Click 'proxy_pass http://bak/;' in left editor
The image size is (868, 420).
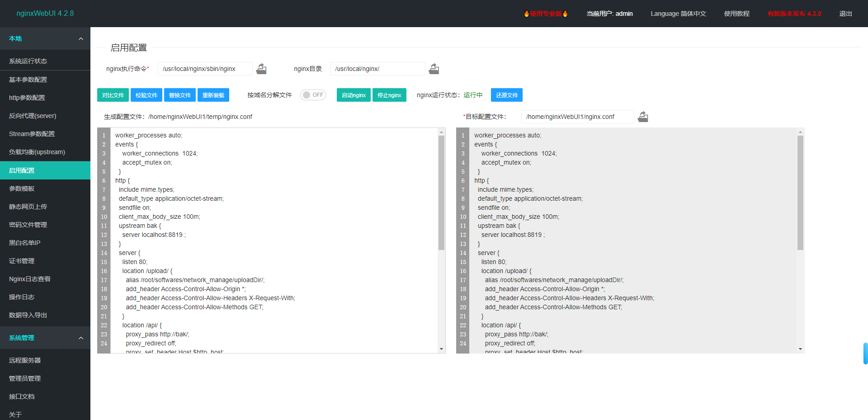coord(157,334)
